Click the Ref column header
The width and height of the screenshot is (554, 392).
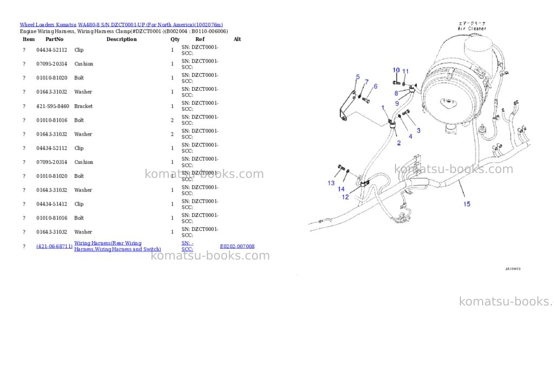(x=200, y=39)
